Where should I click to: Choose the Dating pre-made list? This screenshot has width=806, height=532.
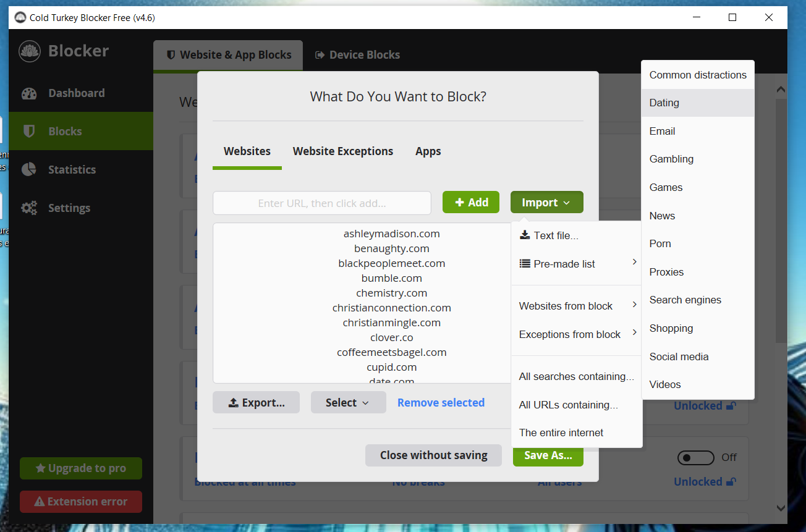(x=698, y=103)
